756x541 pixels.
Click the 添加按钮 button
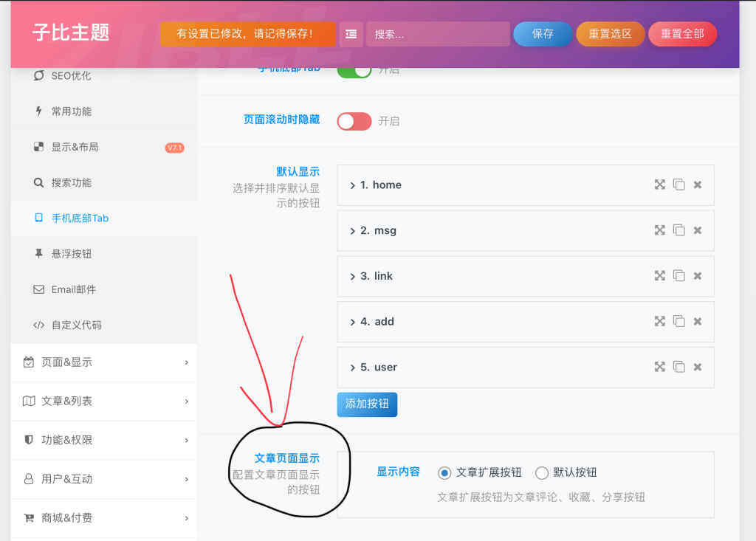click(367, 404)
